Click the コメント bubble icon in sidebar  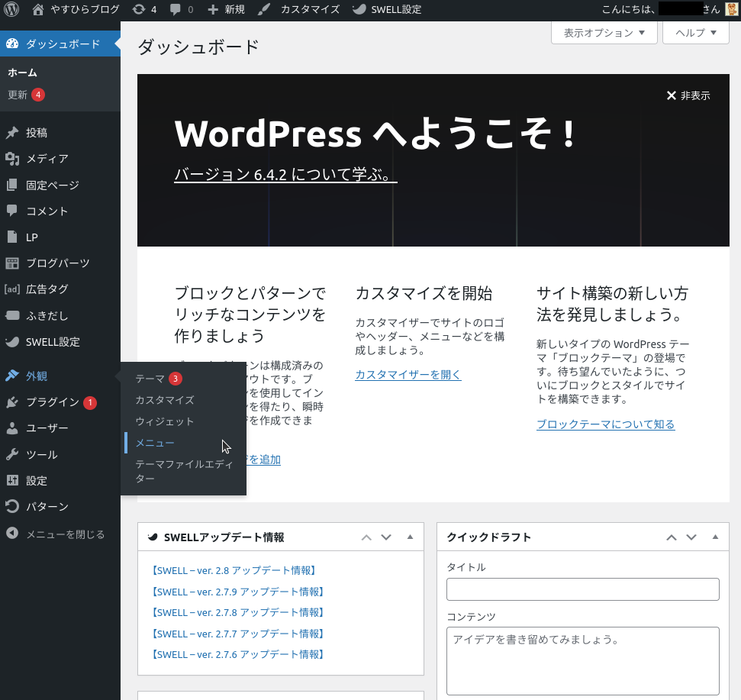click(12, 211)
